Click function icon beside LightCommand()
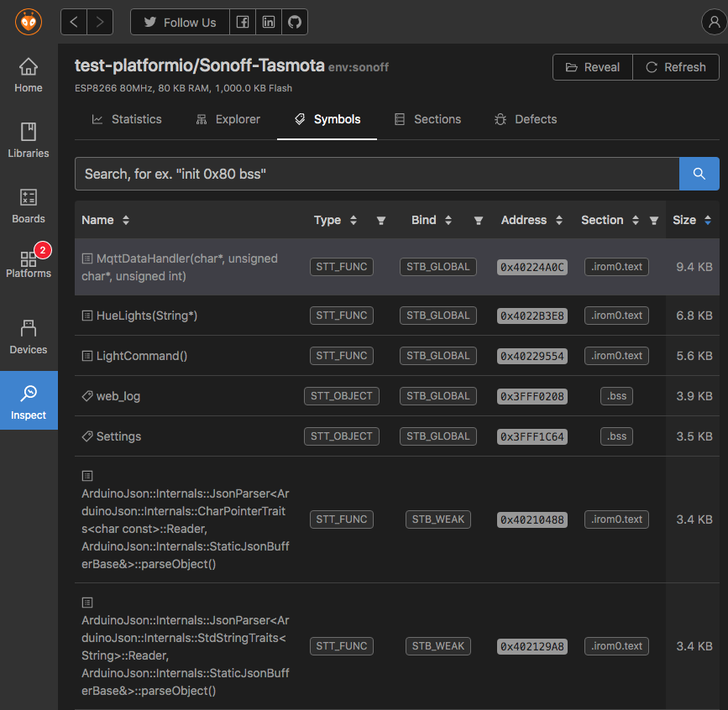The width and height of the screenshot is (728, 710). coord(86,356)
